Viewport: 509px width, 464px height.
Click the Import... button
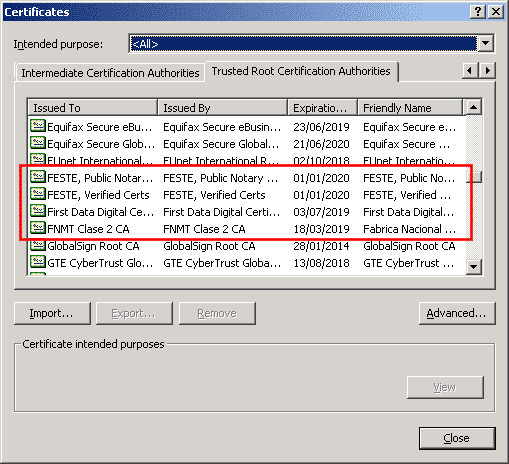click(x=52, y=313)
